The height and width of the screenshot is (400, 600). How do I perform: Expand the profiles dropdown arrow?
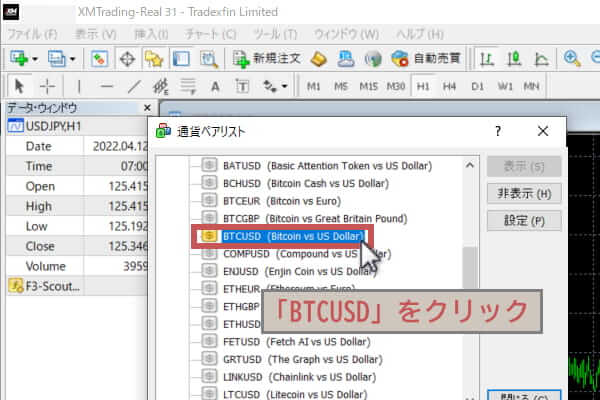tap(73, 59)
